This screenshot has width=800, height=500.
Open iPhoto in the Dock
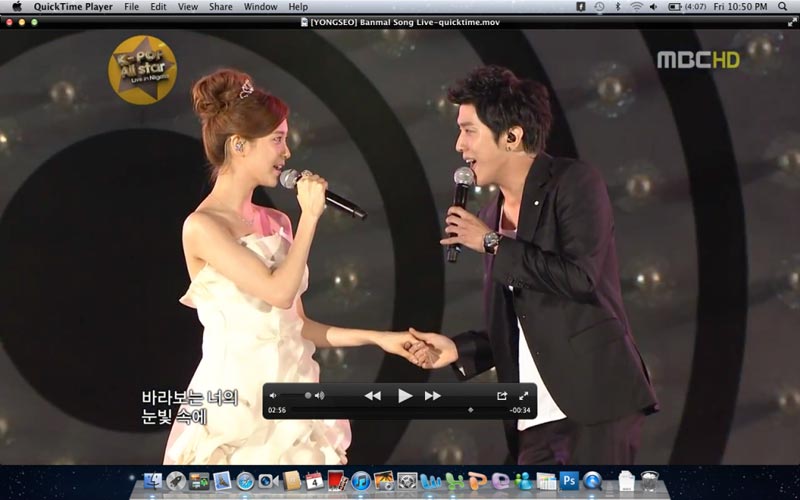[384, 481]
